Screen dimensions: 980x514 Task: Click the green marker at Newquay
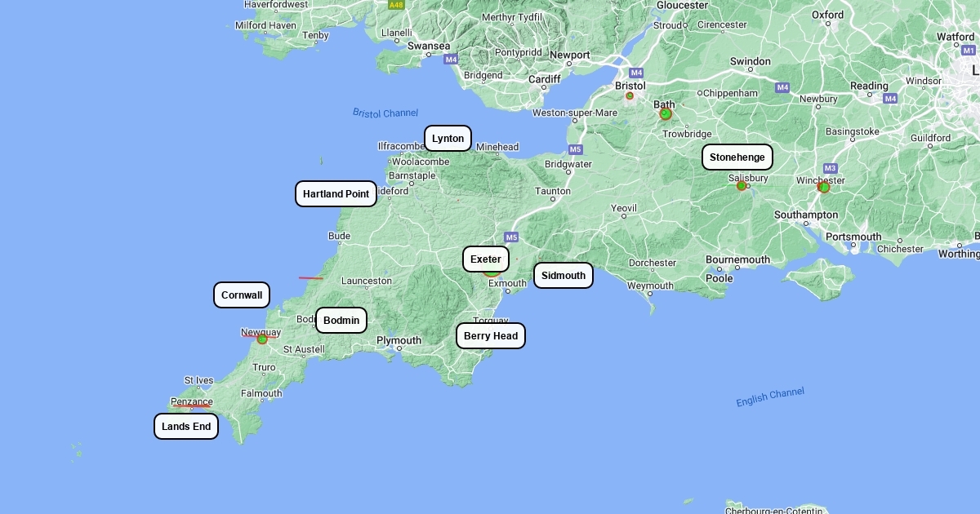pyautogui.click(x=262, y=339)
